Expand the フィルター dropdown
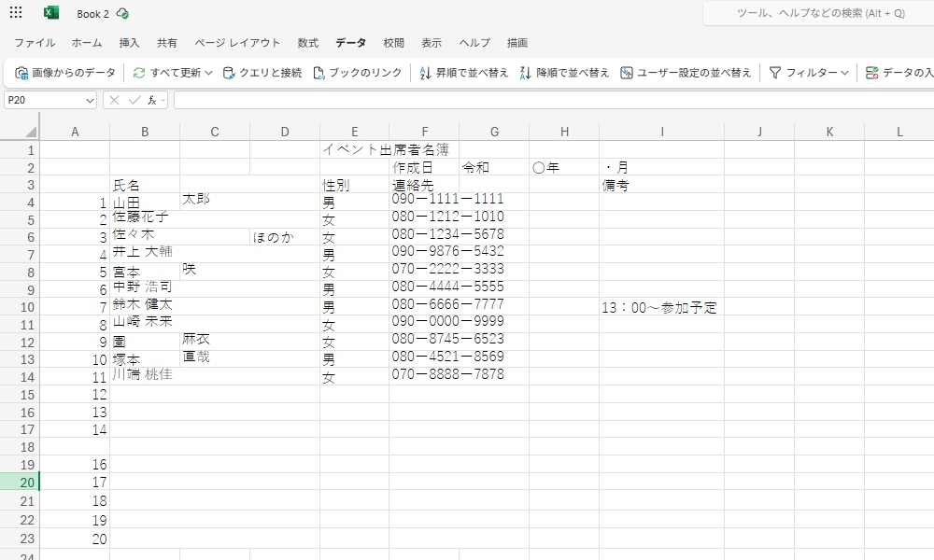This screenshot has width=934, height=560. pyautogui.click(x=844, y=73)
